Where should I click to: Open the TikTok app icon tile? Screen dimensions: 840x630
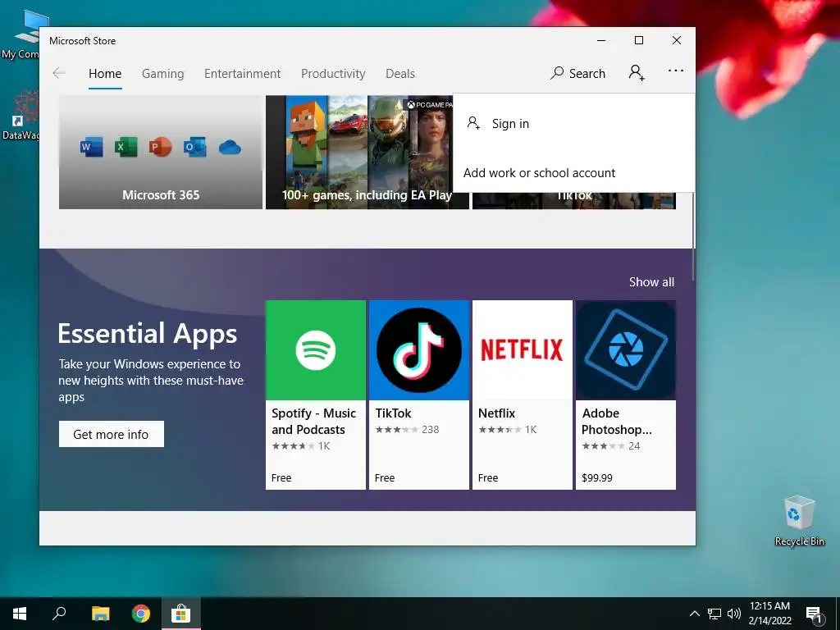tap(419, 349)
